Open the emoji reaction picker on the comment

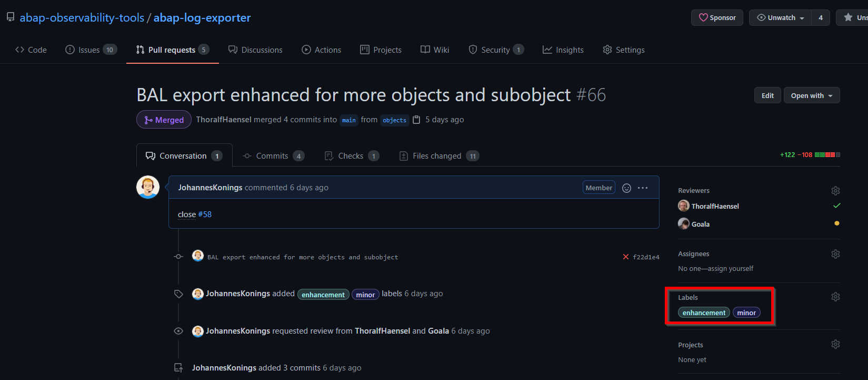[x=626, y=187]
